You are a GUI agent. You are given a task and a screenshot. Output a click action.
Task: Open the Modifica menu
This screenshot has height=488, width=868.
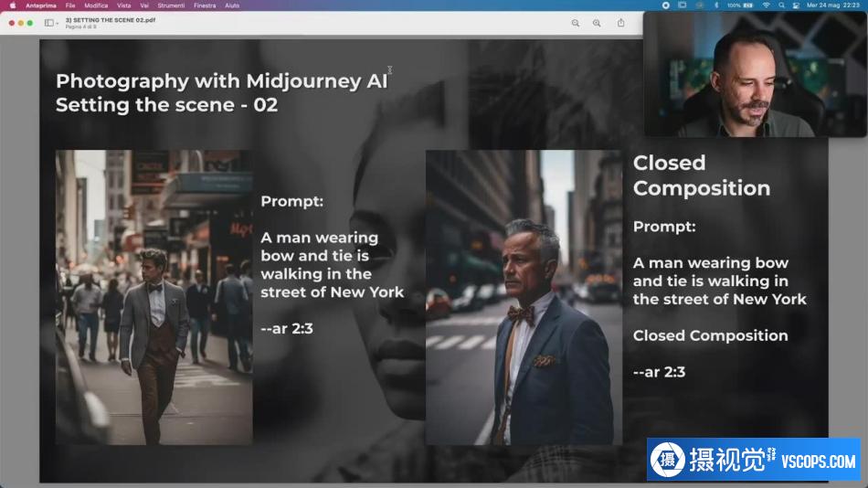[96, 5]
